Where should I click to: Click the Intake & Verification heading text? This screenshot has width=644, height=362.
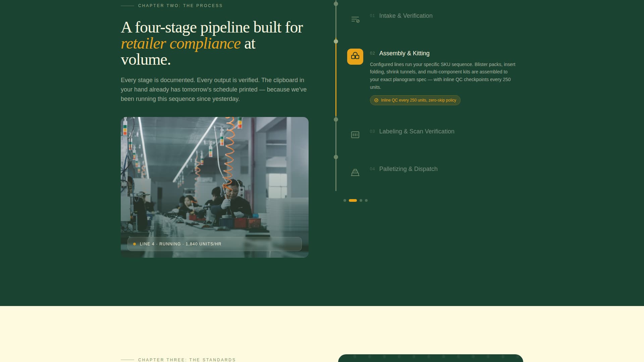406,16
